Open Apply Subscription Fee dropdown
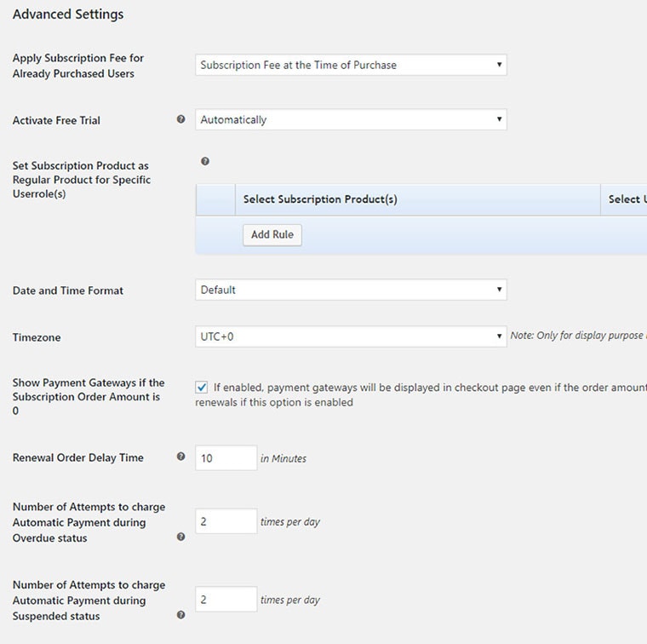The height and width of the screenshot is (644, 647). 351,65
